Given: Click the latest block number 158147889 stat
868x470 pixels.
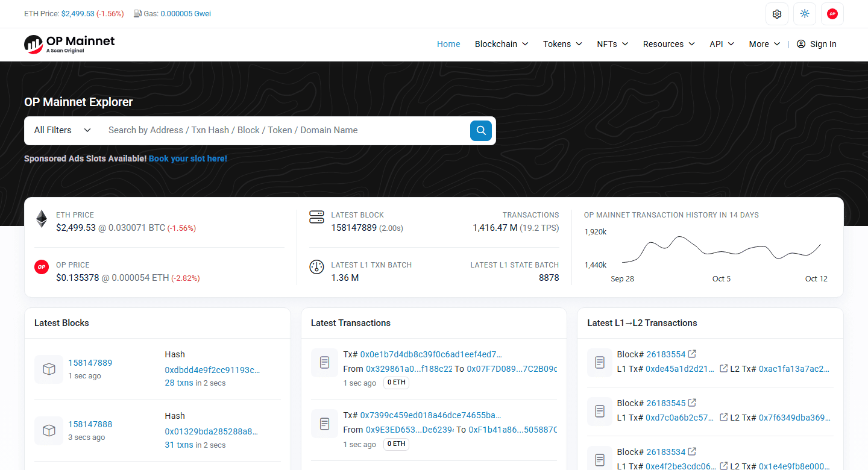Looking at the screenshot, I should click(354, 228).
